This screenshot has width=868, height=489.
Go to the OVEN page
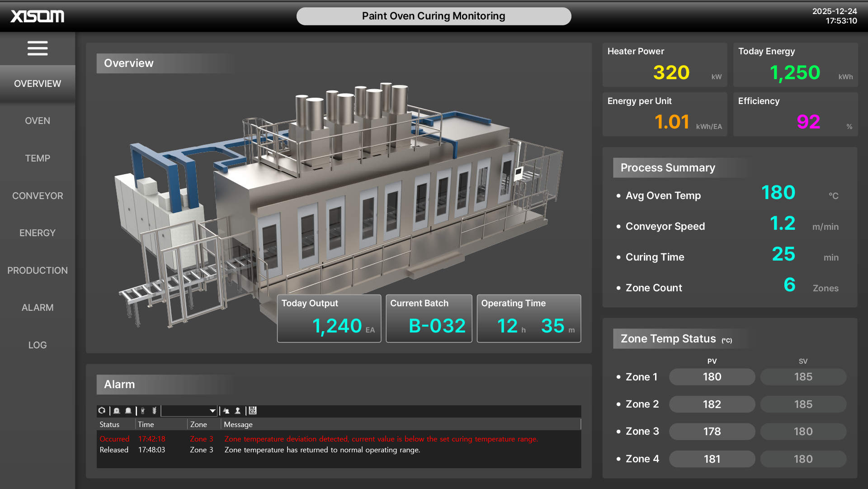pos(38,121)
